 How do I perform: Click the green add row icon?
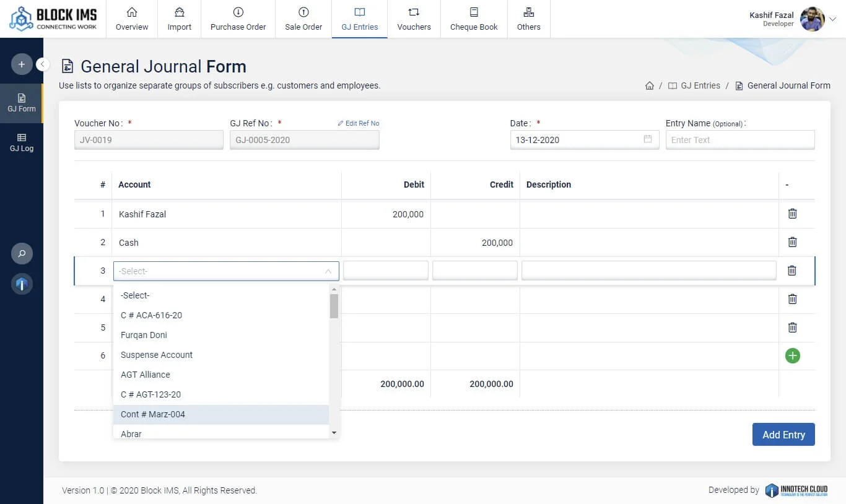click(792, 355)
